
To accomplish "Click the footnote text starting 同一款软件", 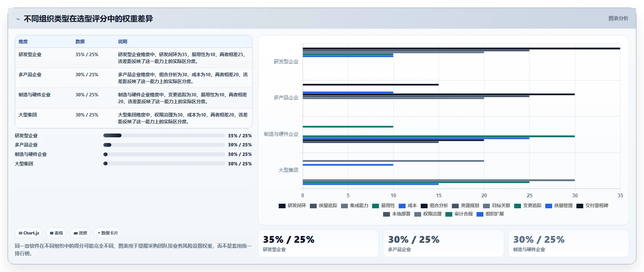I will [133, 250].
